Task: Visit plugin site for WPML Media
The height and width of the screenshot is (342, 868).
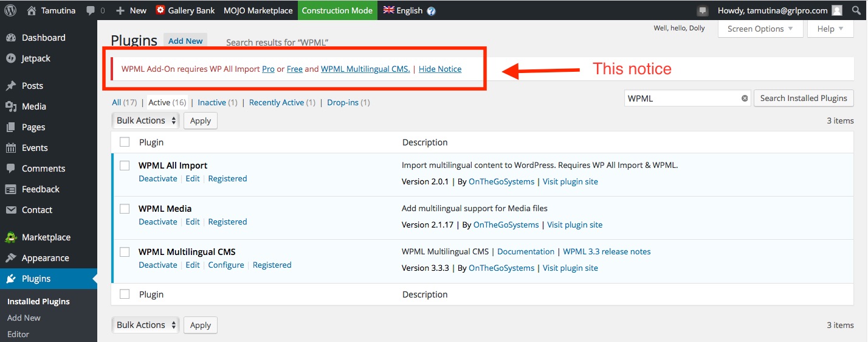Action: 575,225
